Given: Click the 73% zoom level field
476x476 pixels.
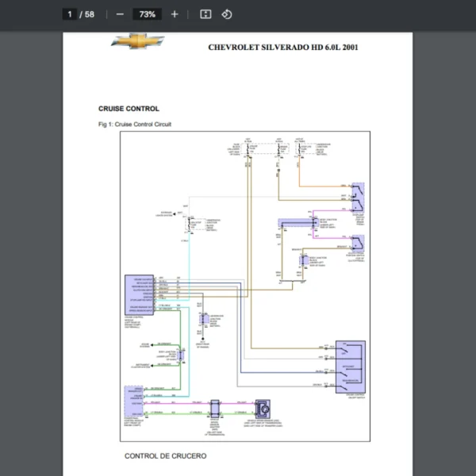Looking at the screenshot, I should click(147, 14).
